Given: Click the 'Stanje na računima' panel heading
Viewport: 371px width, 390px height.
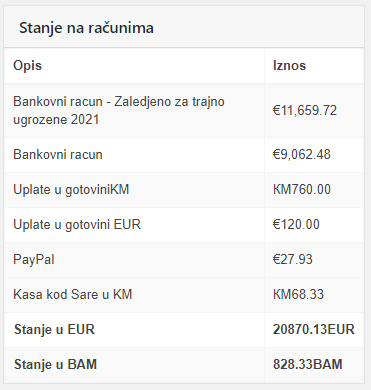Looking at the screenshot, I should [x=86, y=28].
